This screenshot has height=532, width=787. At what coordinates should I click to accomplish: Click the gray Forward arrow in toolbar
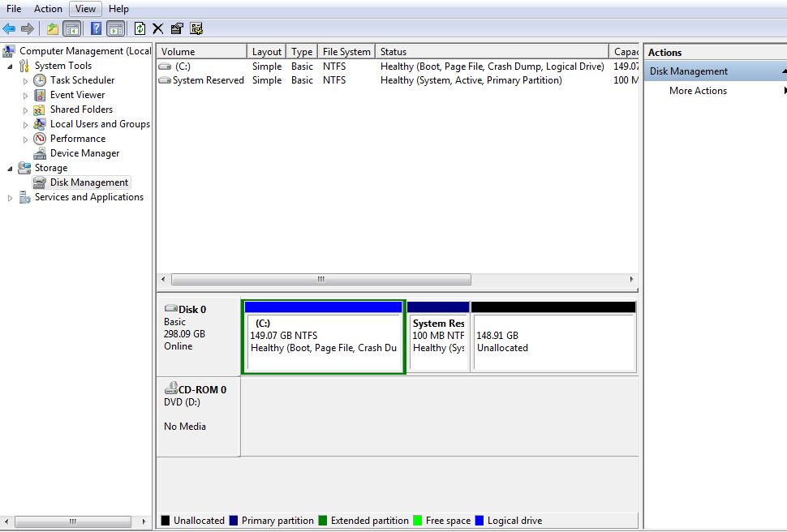[28, 28]
